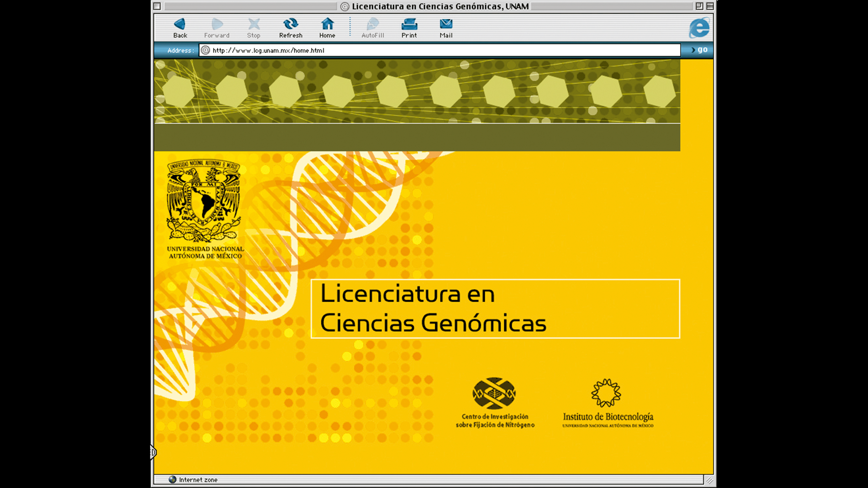Click the zoom box in title bar
This screenshot has height=488, width=868.
699,6
